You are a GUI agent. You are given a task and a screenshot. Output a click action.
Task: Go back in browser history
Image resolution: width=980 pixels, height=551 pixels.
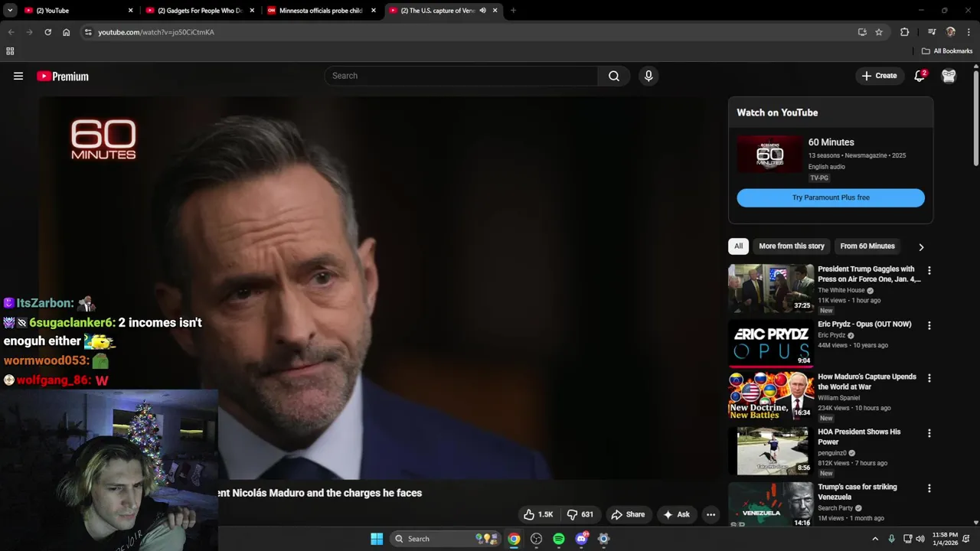coord(11,32)
